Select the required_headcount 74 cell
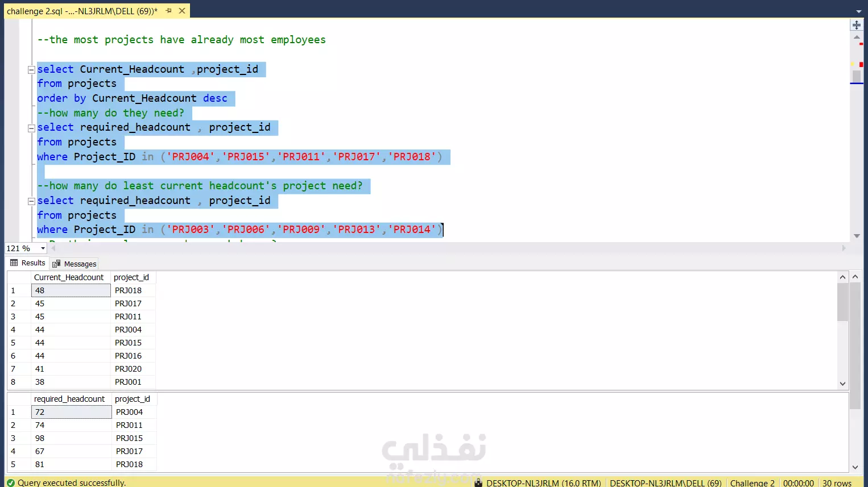 tap(71, 425)
